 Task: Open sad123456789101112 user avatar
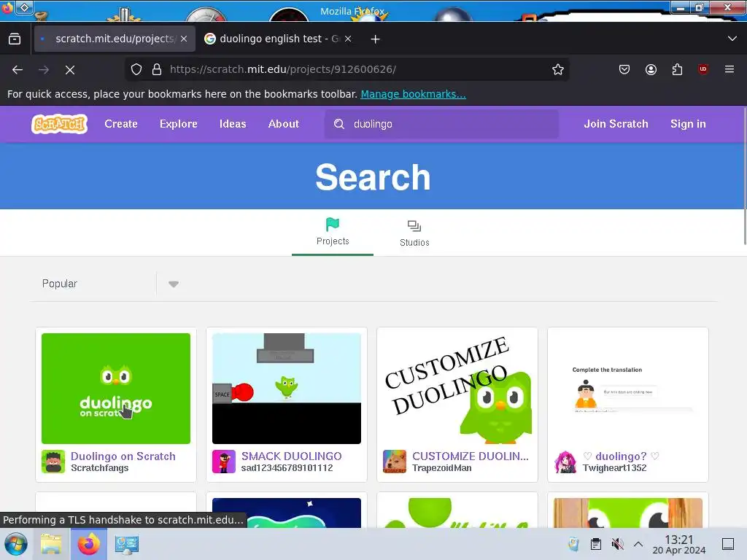pyautogui.click(x=224, y=462)
